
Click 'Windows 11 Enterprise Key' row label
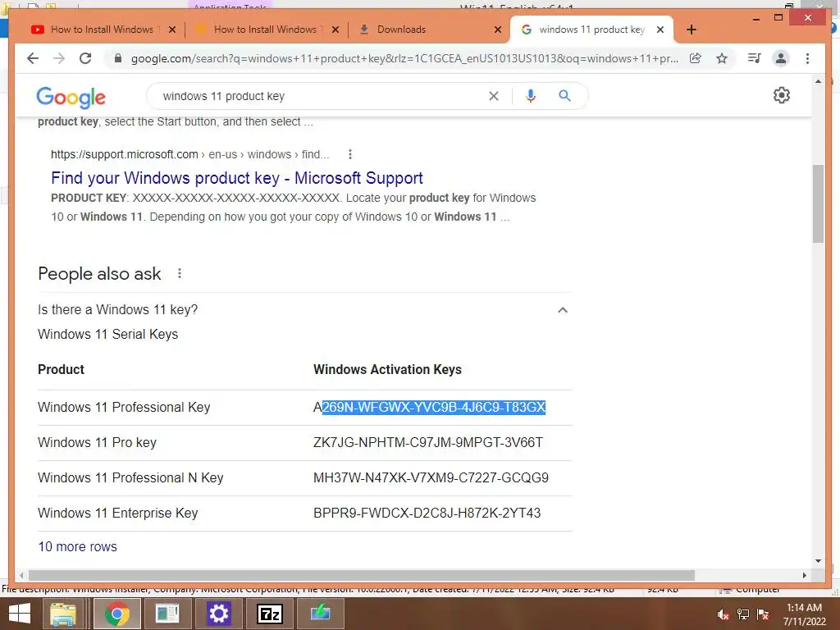click(118, 514)
